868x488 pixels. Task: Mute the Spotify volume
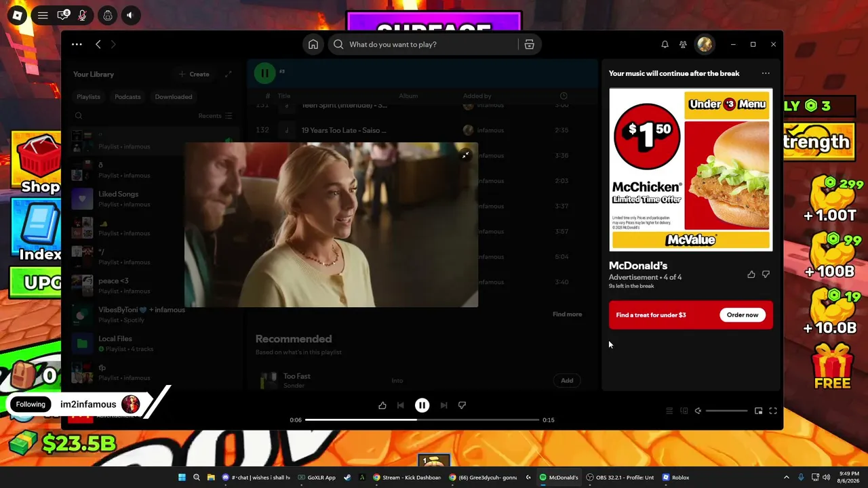[698, 411]
